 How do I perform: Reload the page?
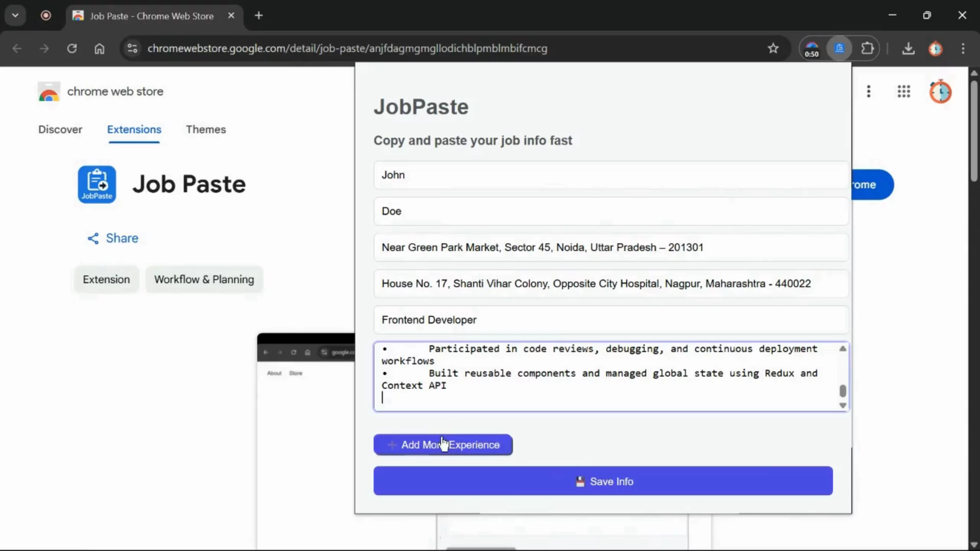point(72,48)
